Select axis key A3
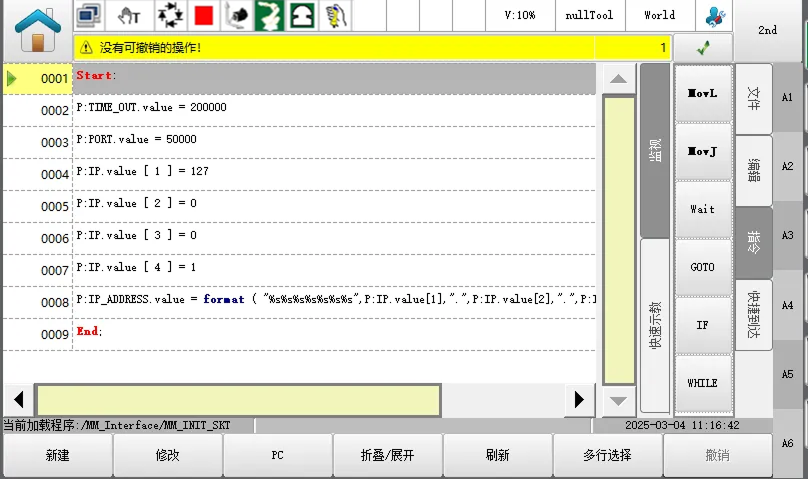Image resolution: width=808 pixels, height=479 pixels. pyautogui.click(x=787, y=235)
